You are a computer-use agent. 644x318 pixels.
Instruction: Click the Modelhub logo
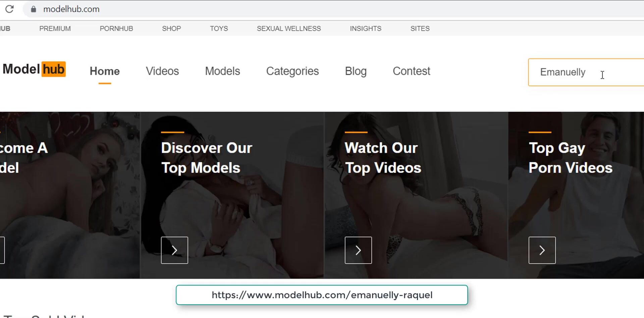pos(34,69)
